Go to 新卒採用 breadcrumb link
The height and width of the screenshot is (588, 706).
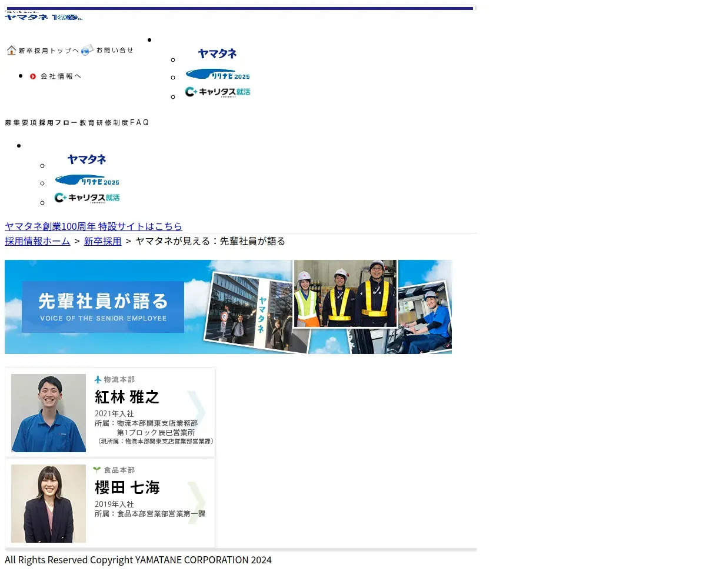point(103,241)
